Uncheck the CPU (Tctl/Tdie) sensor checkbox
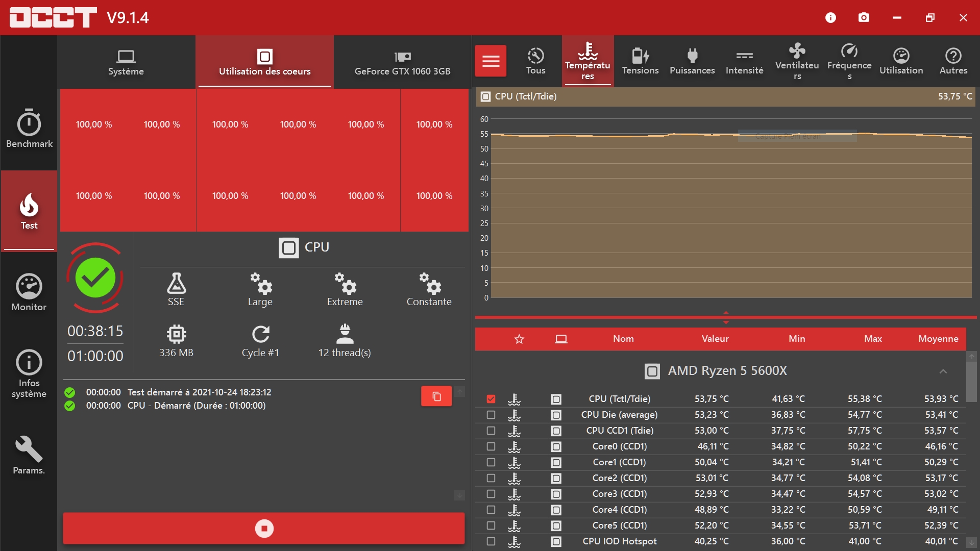The height and width of the screenshot is (551, 980). pyautogui.click(x=491, y=399)
